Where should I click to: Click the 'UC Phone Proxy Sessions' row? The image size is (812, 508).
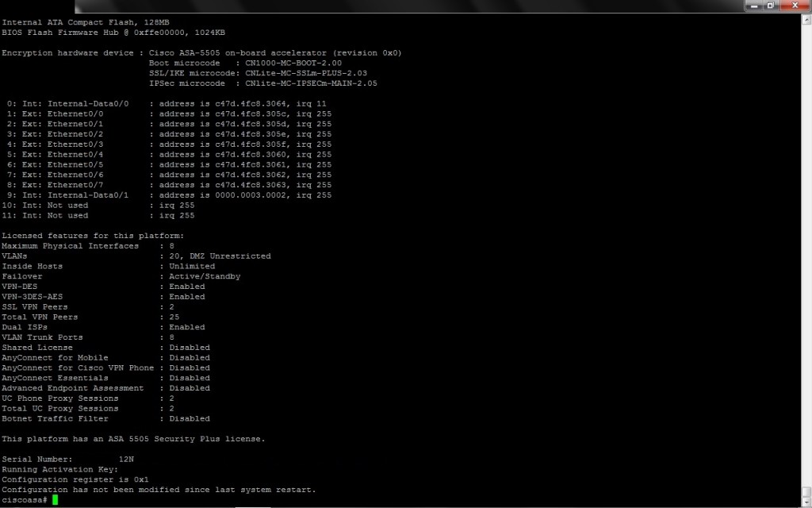[88, 398]
